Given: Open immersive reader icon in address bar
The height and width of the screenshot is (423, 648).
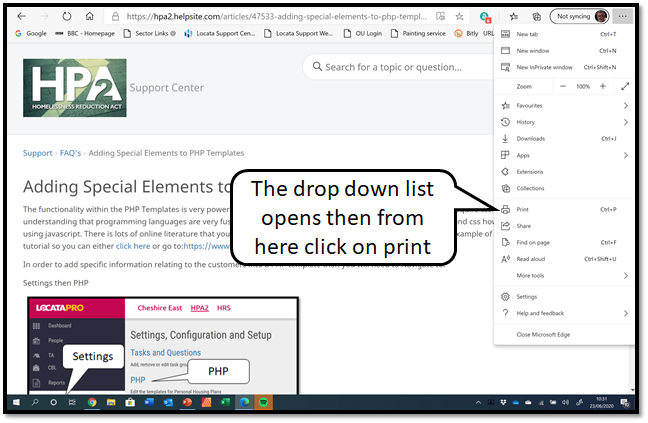Looking at the screenshot, I should pyautogui.click(x=441, y=17).
